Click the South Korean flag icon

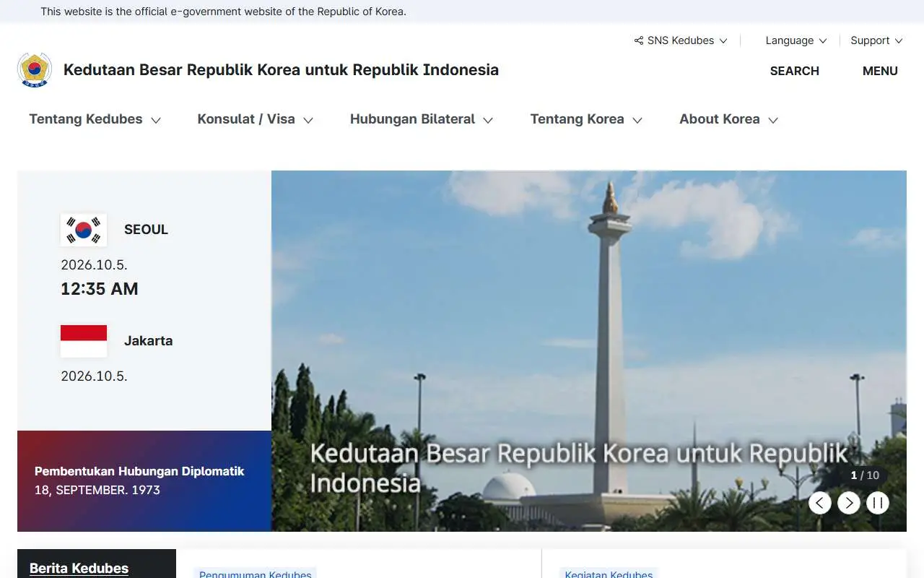tap(84, 230)
